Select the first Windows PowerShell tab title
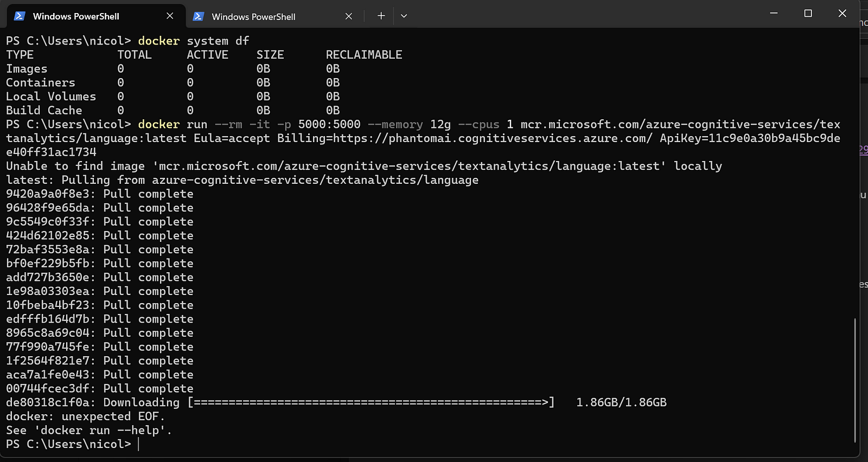Viewport: 868px width, 462px height. coord(76,16)
